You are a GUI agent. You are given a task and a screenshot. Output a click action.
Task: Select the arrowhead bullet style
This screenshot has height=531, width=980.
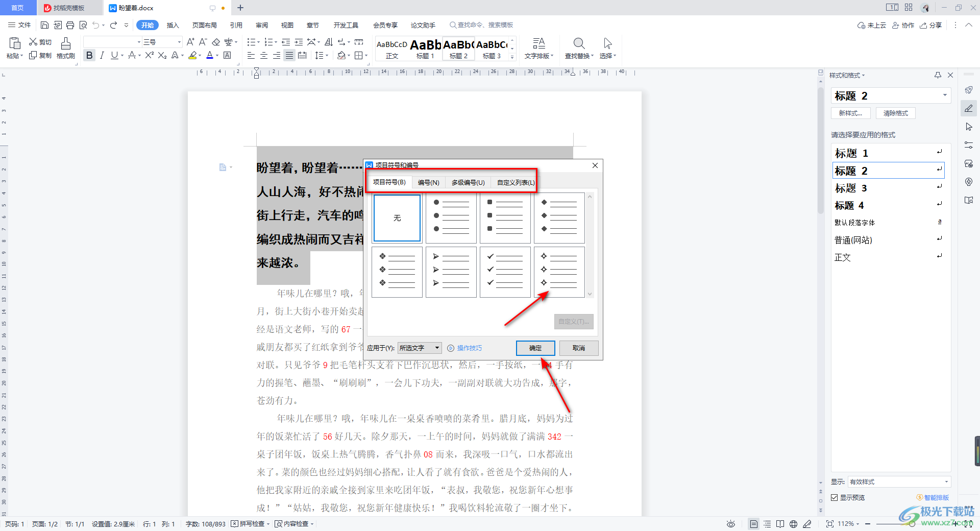click(451, 272)
